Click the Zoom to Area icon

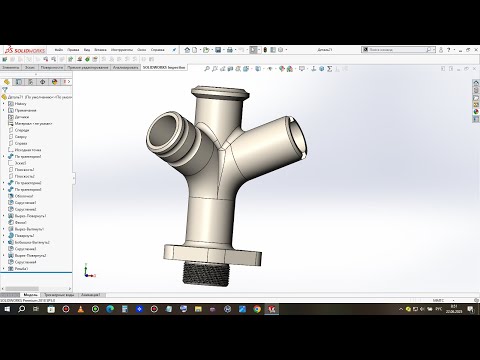tap(215, 69)
